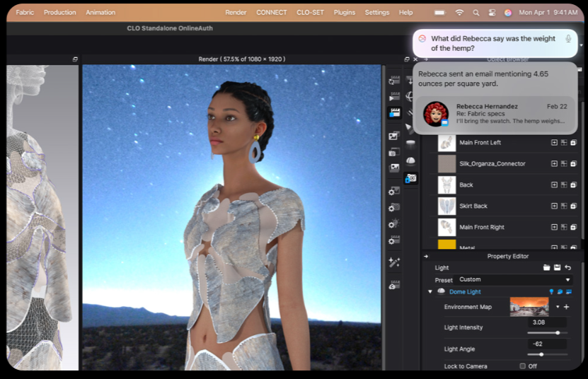Click the microphone icon in Siri prompt
Viewport: 588px width, 379px height.
(568, 39)
